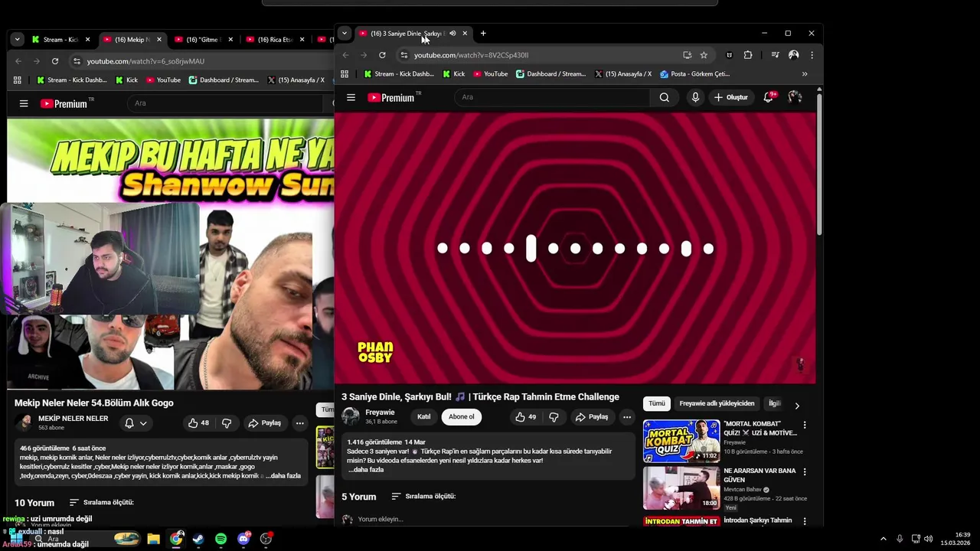Open the media control icon in Chrome toolbar

point(775,55)
